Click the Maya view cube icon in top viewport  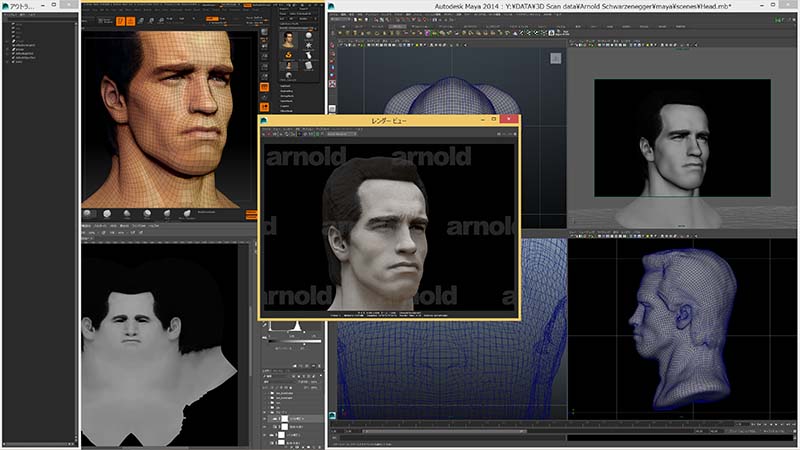click(x=556, y=58)
